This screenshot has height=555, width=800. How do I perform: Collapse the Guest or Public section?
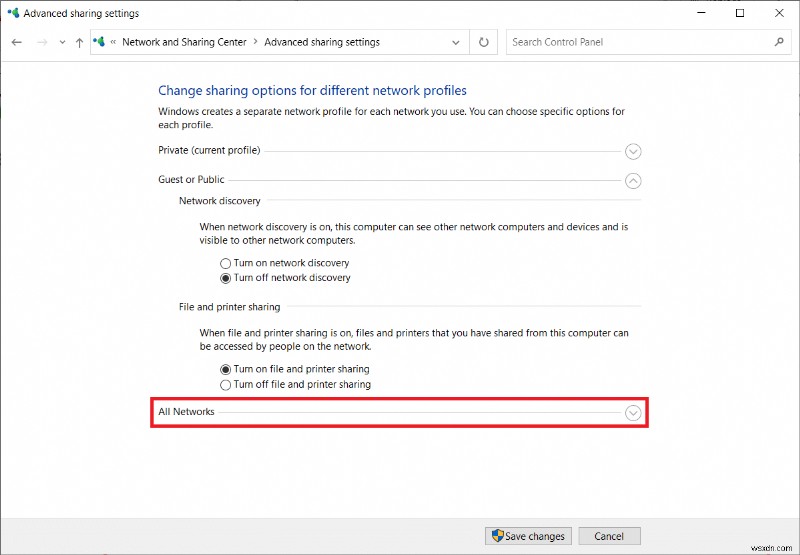(633, 181)
